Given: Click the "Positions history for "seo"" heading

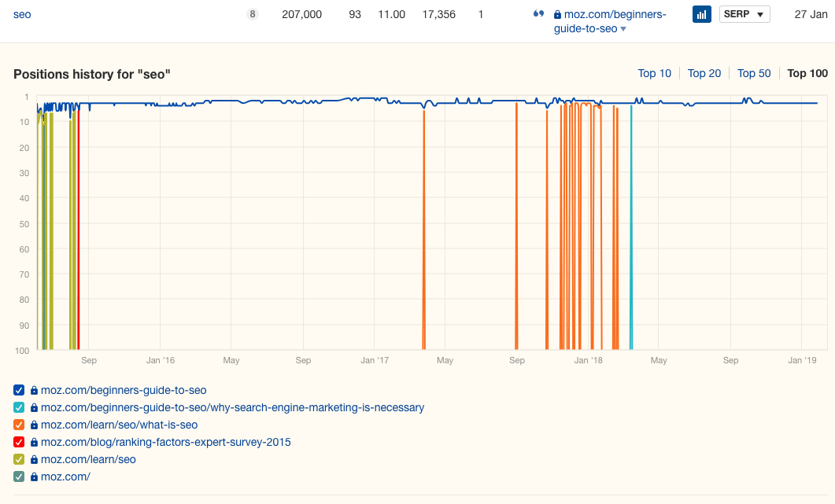Looking at the screenshot, I should (92, 74).
